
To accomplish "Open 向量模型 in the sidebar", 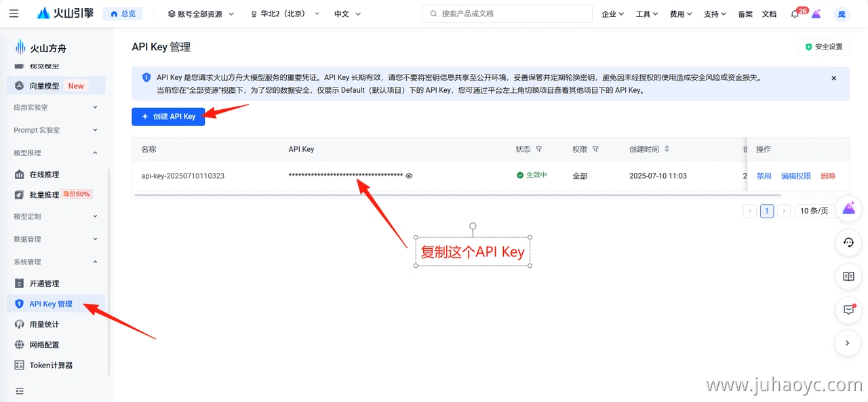I will 56,86.
